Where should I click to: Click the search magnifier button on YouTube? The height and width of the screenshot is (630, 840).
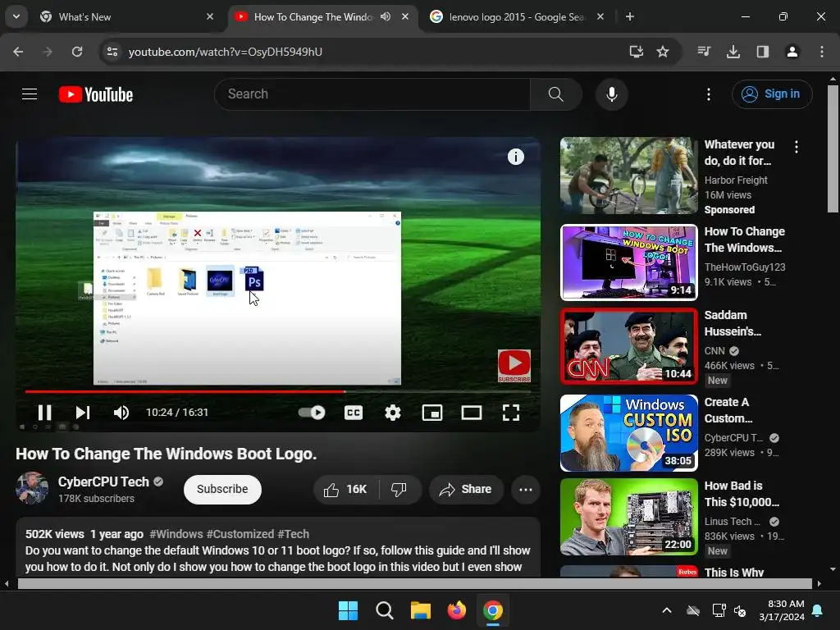[555, 94]
